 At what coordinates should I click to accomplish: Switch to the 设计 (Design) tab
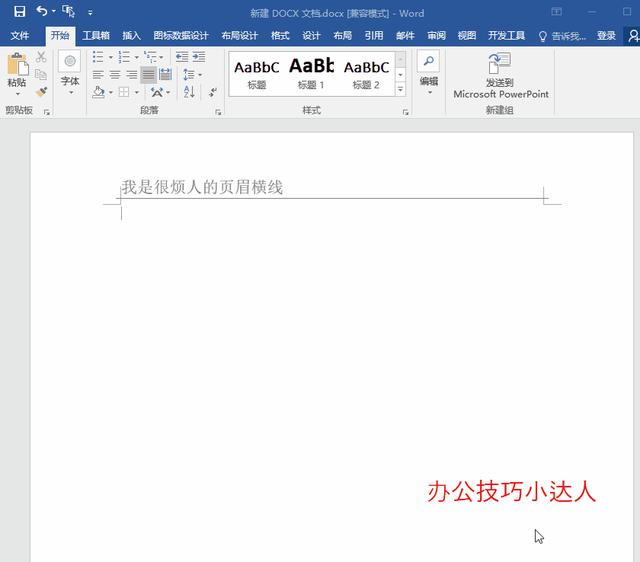coord(311,36)
